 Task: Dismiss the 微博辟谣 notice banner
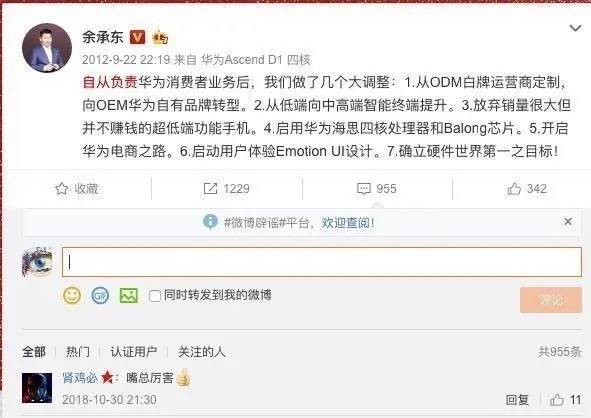coord(568,222)
